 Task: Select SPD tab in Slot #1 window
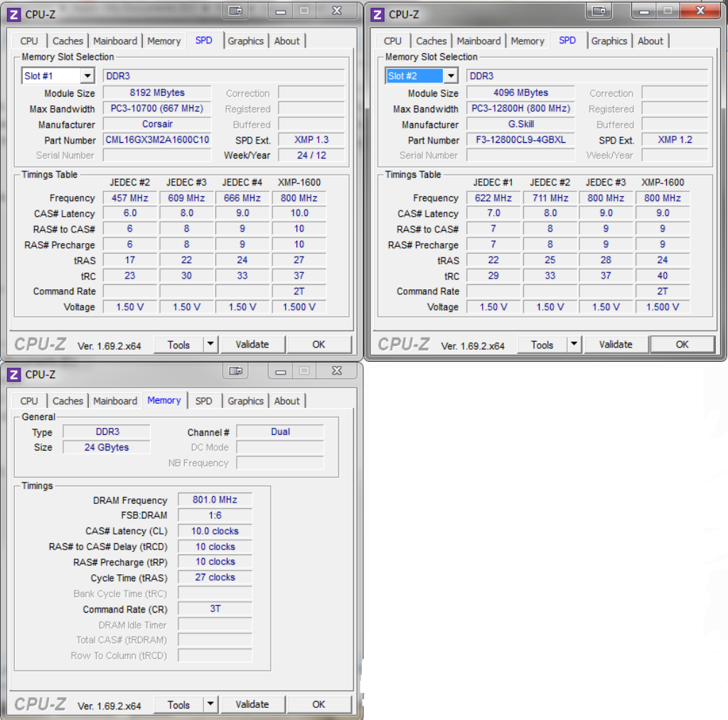pyautogui.click(x=204, y=41)
